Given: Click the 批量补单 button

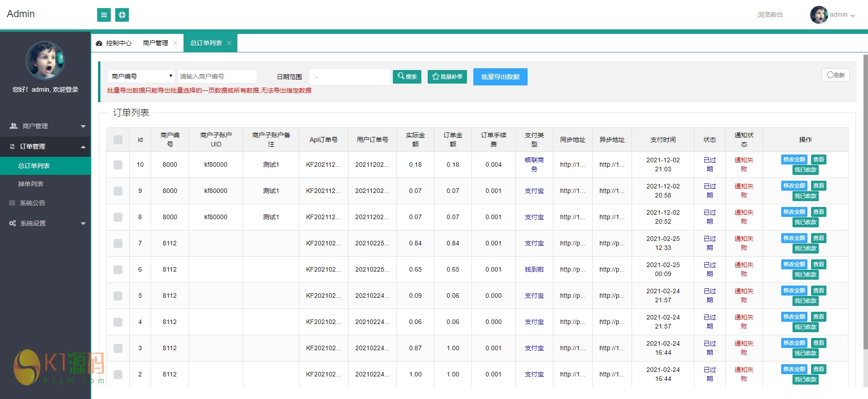Looking at the screenshot, I should [447, 76].
